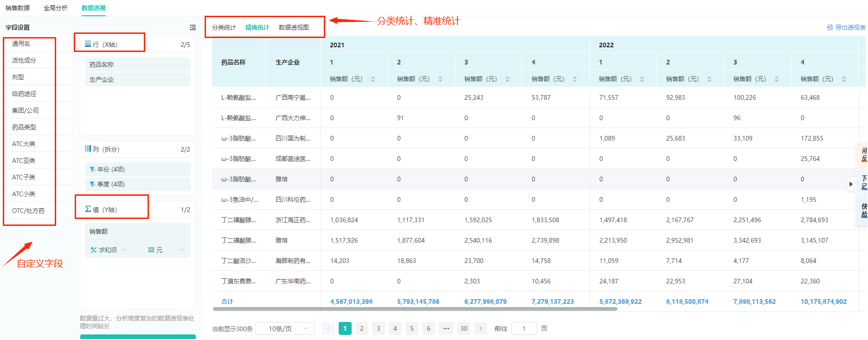Click the 前往 page number input
The image size is (868, 340).
click(524, 328)
